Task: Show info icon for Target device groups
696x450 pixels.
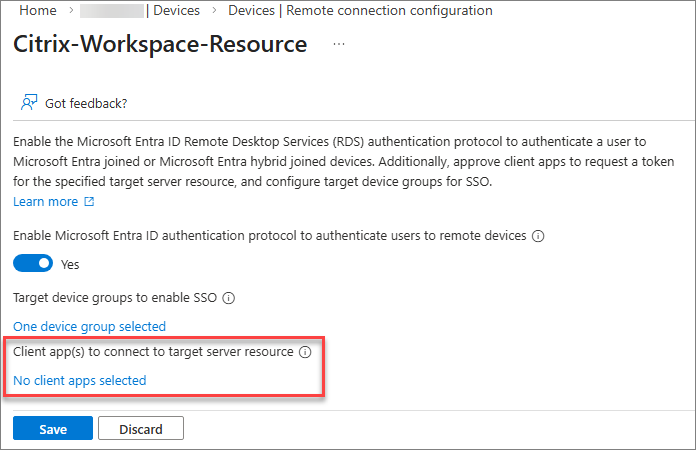Action: 228,298
